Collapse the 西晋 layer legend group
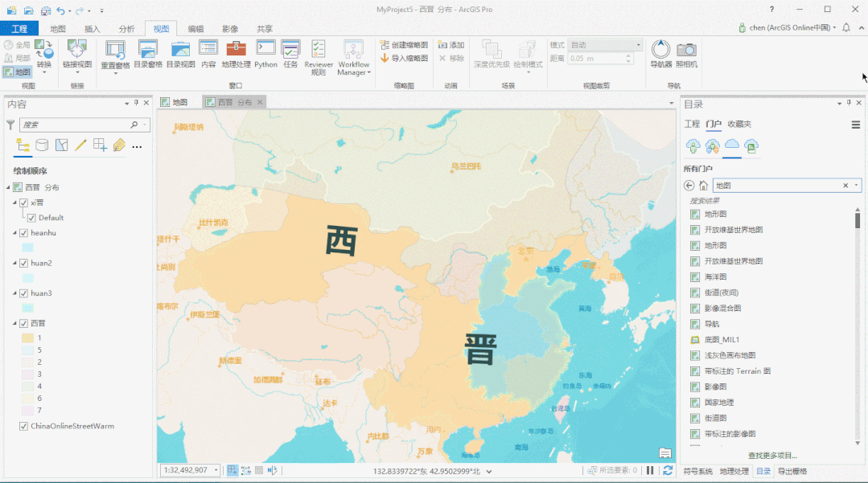 point(10,324)
